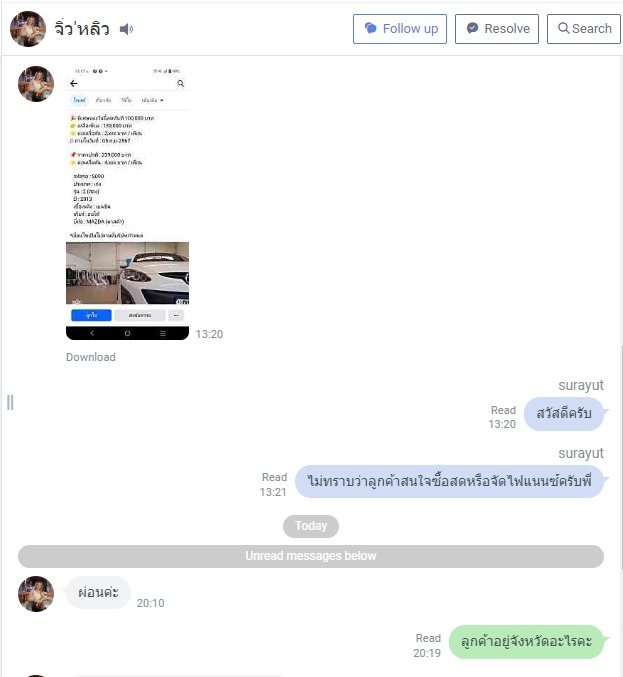Screen dimensions: 623x677
Task: Open Search in this chat
Action: (x=584, y=29)
